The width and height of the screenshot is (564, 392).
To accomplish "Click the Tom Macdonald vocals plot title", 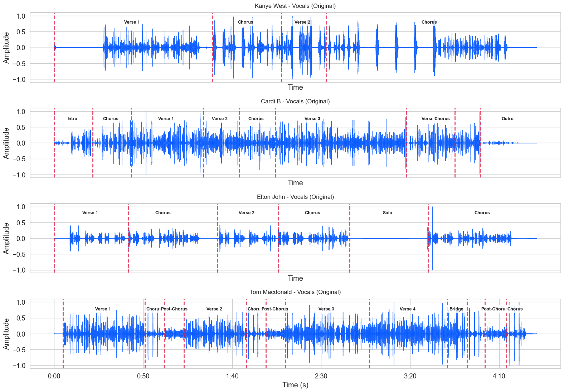I will point(295,292).
